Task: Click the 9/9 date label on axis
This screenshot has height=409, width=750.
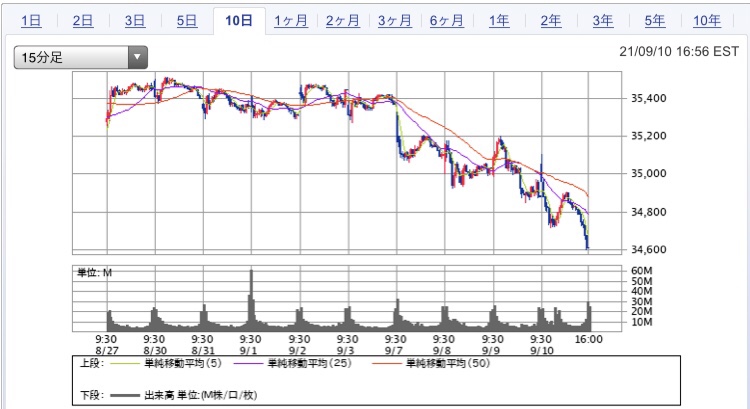Action: click(491, 350)
